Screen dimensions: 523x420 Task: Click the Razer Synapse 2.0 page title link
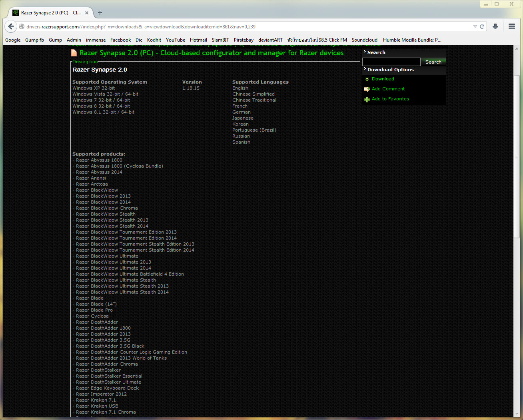click(211, 53)
